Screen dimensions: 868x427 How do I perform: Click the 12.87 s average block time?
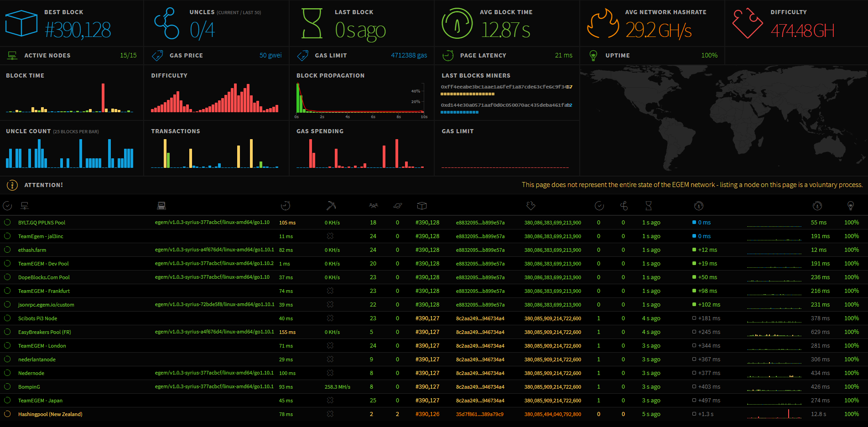[505, 31]
